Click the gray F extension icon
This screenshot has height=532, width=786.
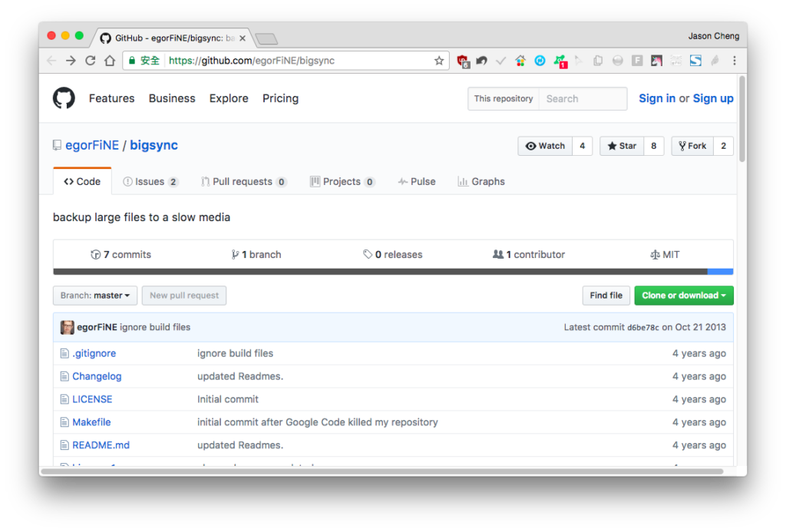point(637,61)
